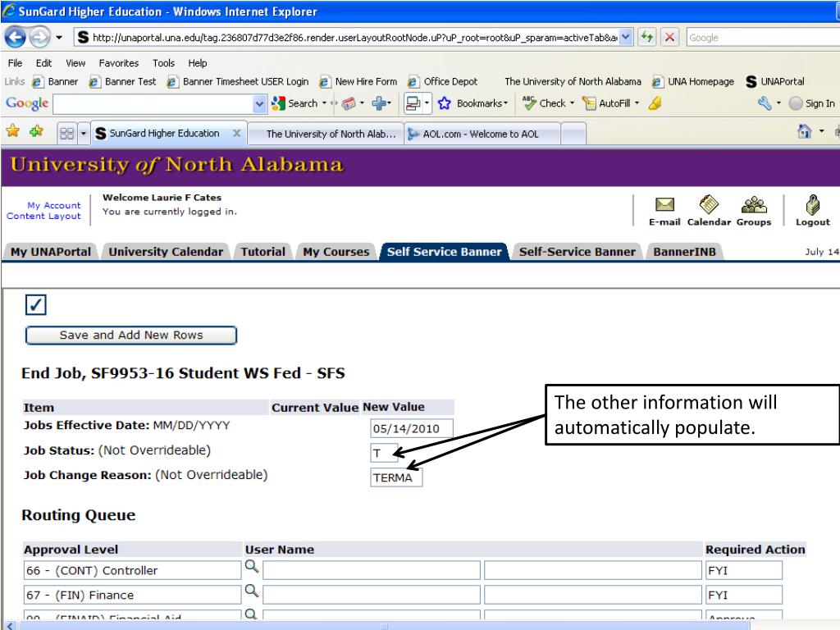Switch to the Tutorial portal tab
The height and width of the screenshot is (630, 840).
pos(262,251)
